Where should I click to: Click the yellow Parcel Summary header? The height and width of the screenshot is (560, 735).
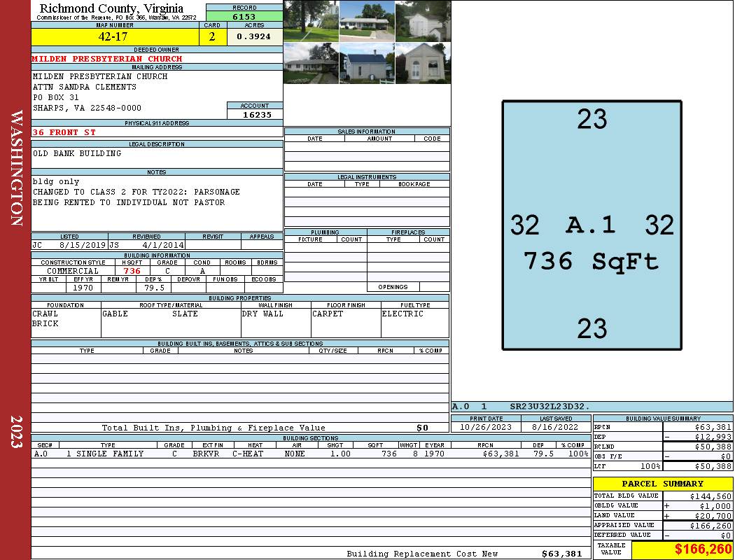tap(662, 484)
